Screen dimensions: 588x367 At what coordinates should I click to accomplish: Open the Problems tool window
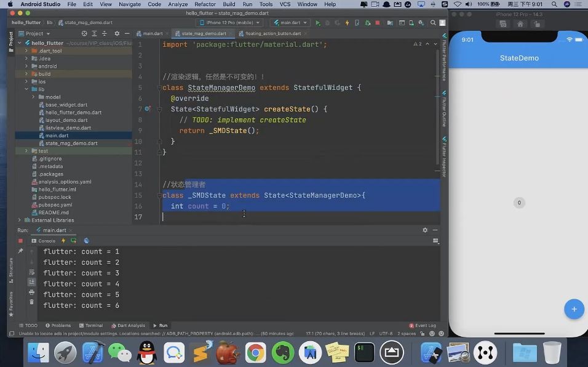click(58, 325)
